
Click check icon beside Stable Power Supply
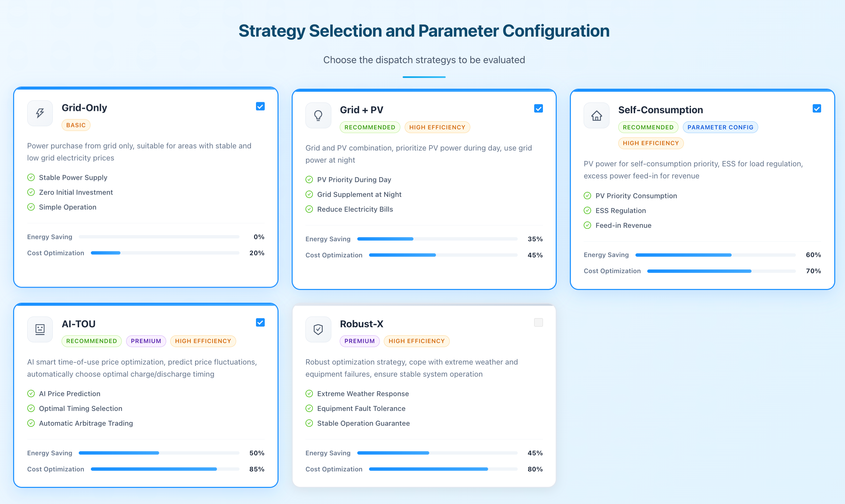tap(31, 177)
